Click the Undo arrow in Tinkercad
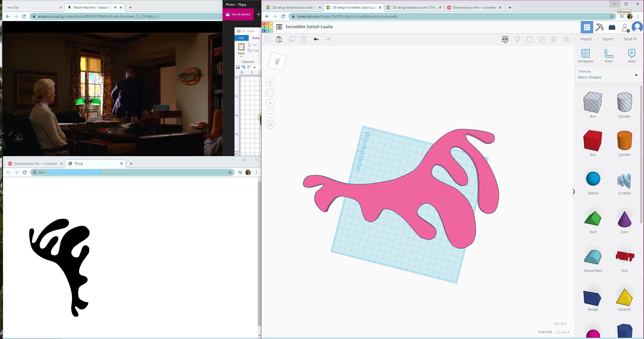 (316, 39)
